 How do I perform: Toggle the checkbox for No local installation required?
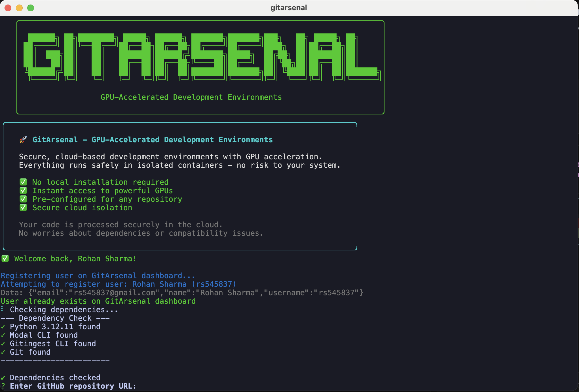click(x=23, y=182)
